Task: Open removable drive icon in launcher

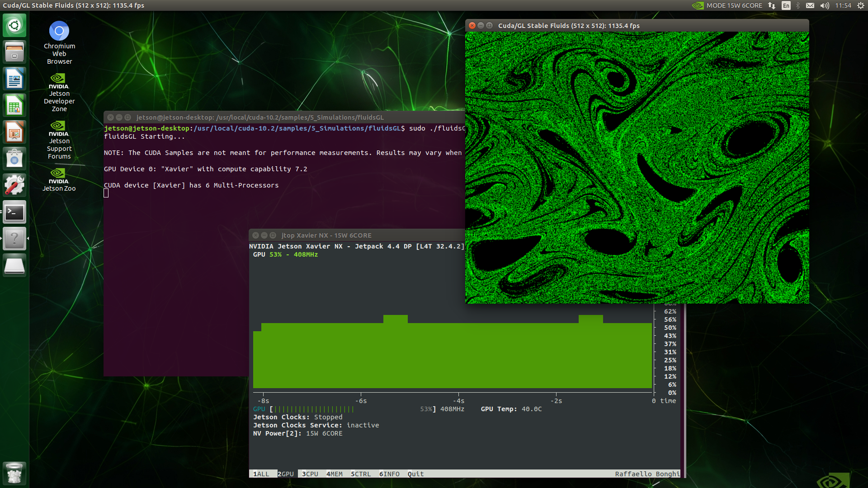Action: tap(14, 265)
